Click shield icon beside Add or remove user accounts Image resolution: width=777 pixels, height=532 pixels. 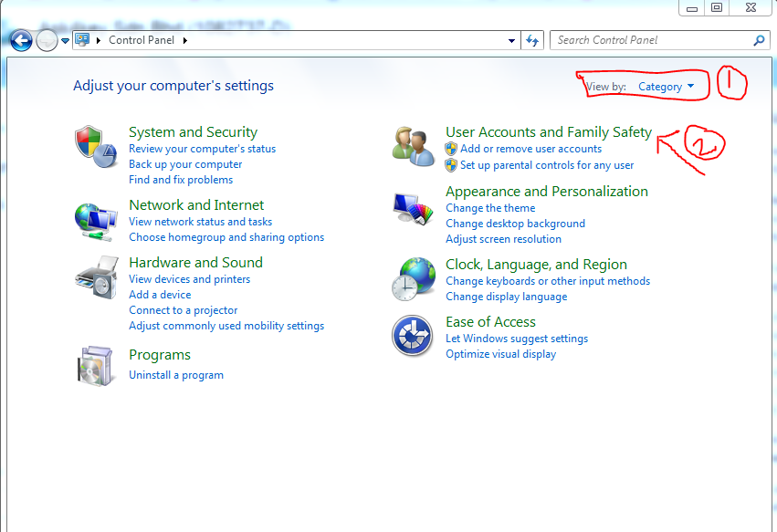pyautogui.click(x=451, y=149)
